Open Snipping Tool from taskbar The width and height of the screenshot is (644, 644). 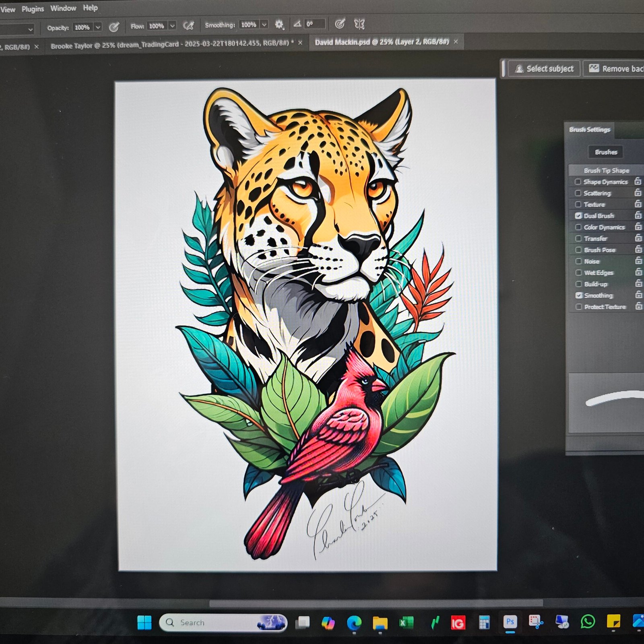point(535,622)
